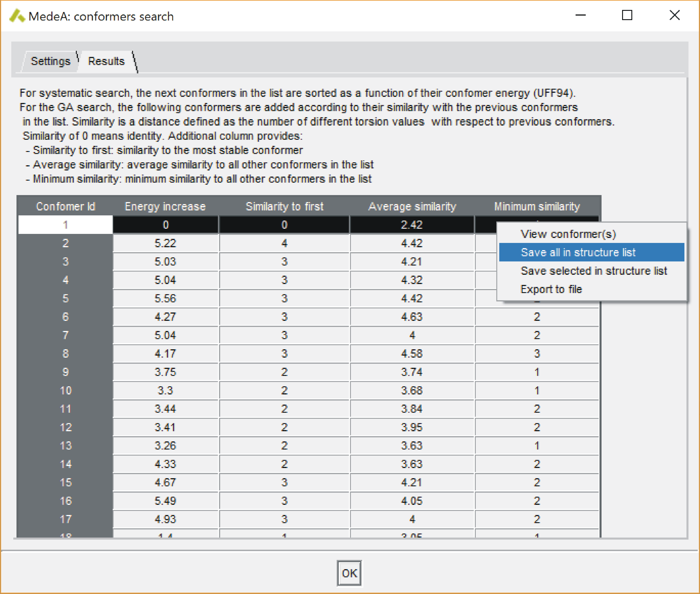Viewport: 700px width, 594px height.
Task: Select Export to file option
Action: [551, 289]
